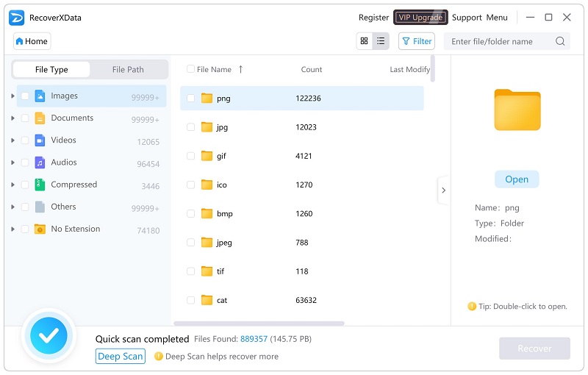Tick the checkbox for jpg folder
Image resolution: width=588 pixels, height=375 pixels.
coord(191,127)
